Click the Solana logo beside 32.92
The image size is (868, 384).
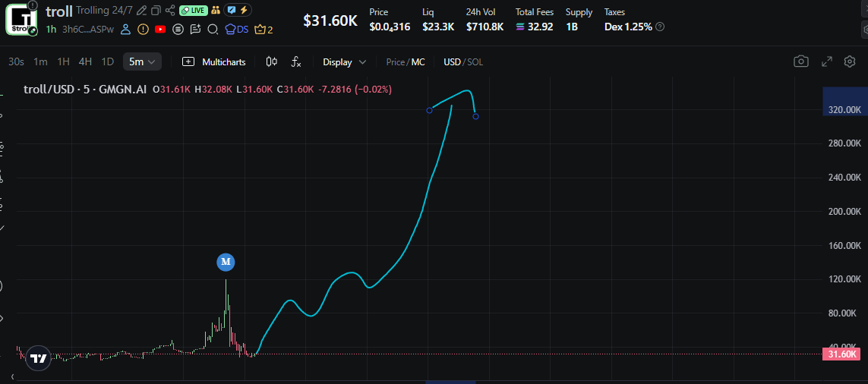point(520,26)
